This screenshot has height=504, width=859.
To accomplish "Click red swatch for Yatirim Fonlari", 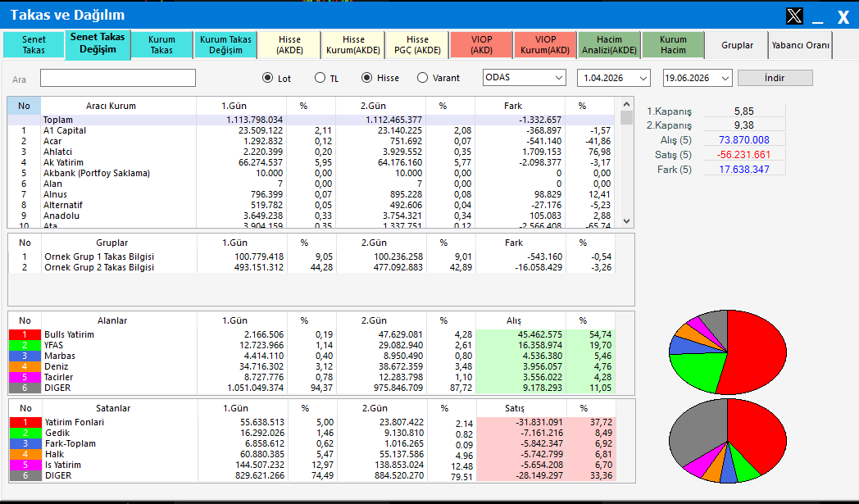I will (x=25, y=422).
